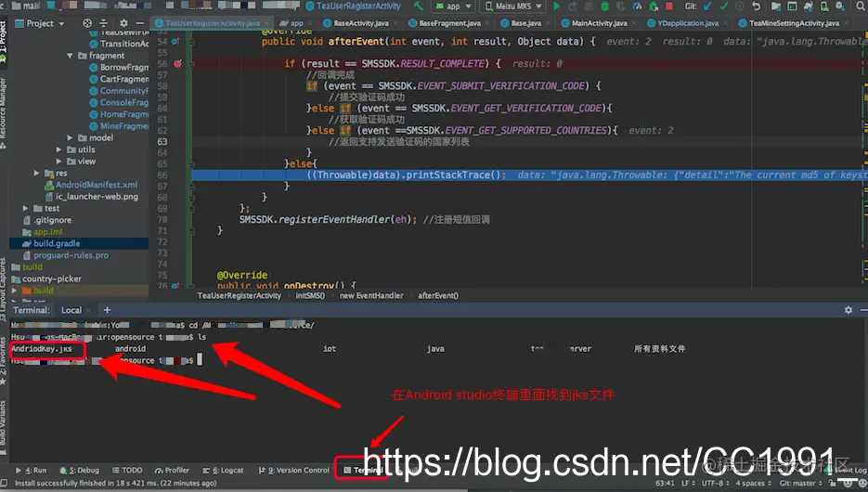The height and width of the screenshot is (492, 868).
Task: Toggle the breakpoint on line 56
Action: tap(177, 64)
